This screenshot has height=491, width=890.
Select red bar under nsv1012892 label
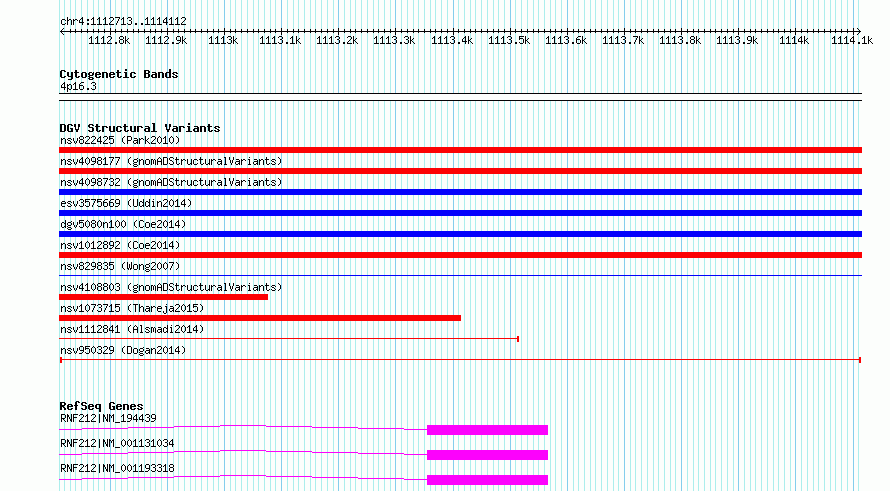click(460, 255)
